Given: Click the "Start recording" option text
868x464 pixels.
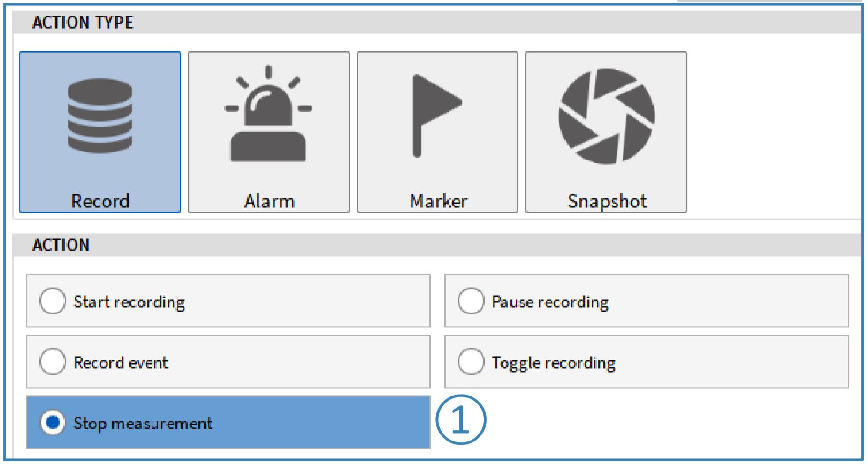Looking at the screenshot, I should [129, 302].
